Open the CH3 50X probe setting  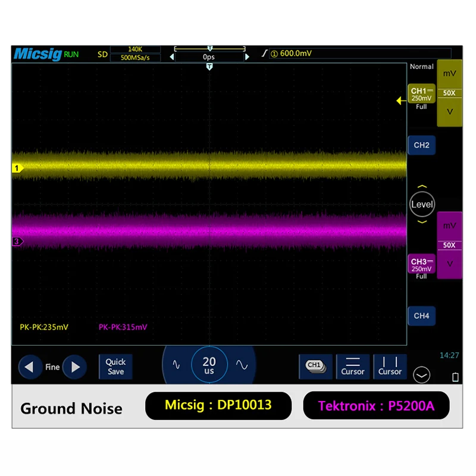(449, 245)
